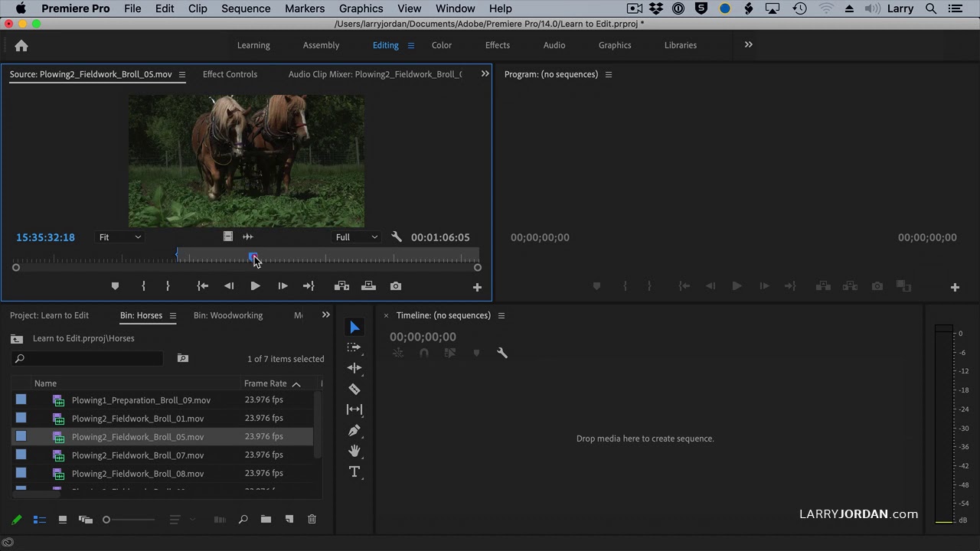Screen dimensions: 980x551
Task: Select the Selection tool
Action: (x=354, y=328)
